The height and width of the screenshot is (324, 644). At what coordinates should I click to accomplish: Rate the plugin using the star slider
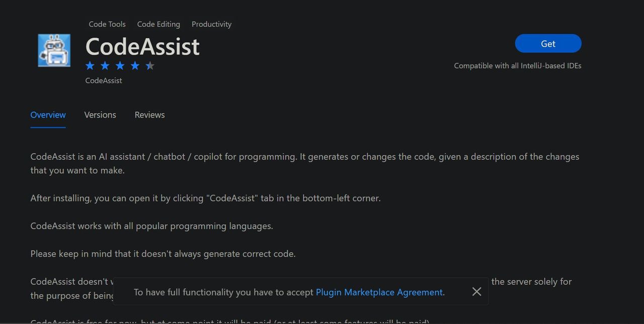coord(120,66)
